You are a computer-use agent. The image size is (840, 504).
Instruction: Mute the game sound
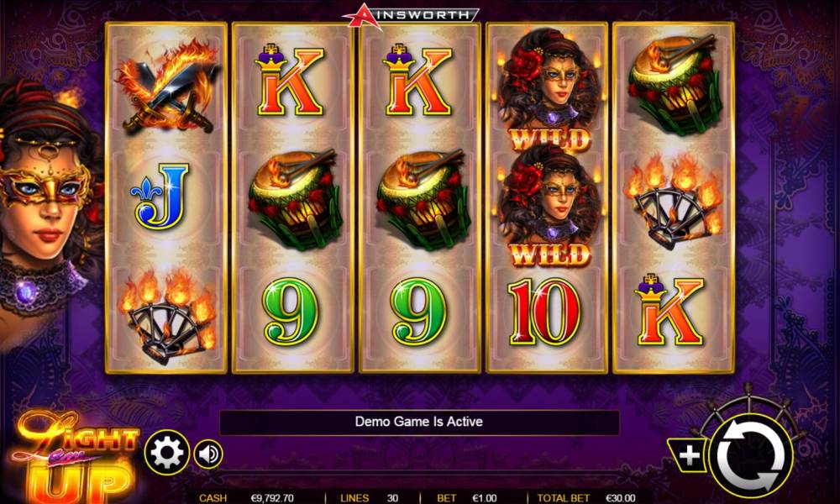[x=208, y=454]
